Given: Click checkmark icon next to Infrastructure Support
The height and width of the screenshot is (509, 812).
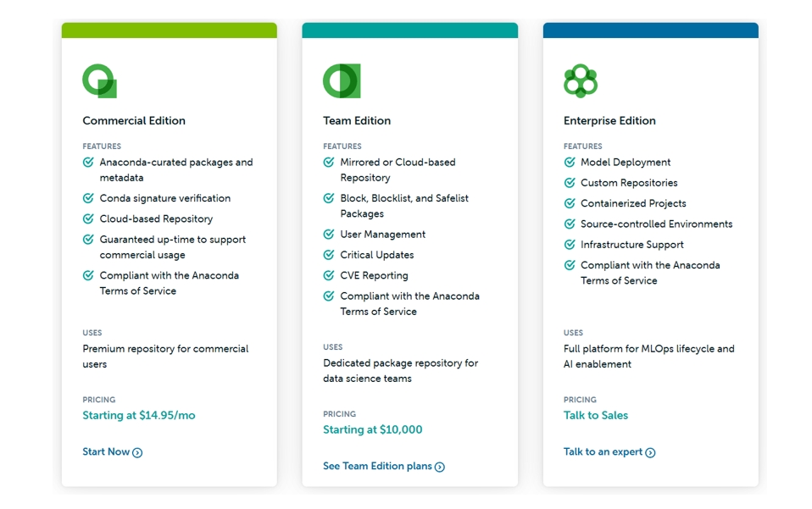Looking at the screenshot, I should click(570, 245).
